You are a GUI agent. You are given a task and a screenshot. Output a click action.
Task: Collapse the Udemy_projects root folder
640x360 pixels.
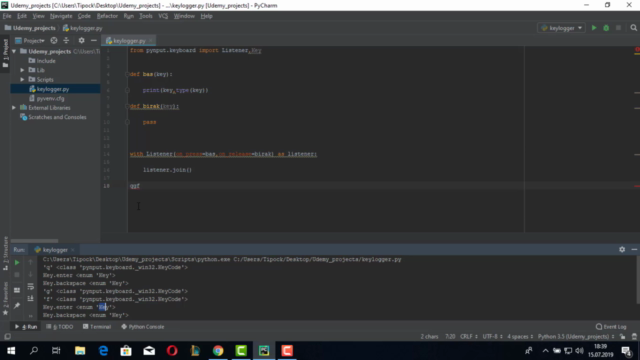click(x=14, y=51)
